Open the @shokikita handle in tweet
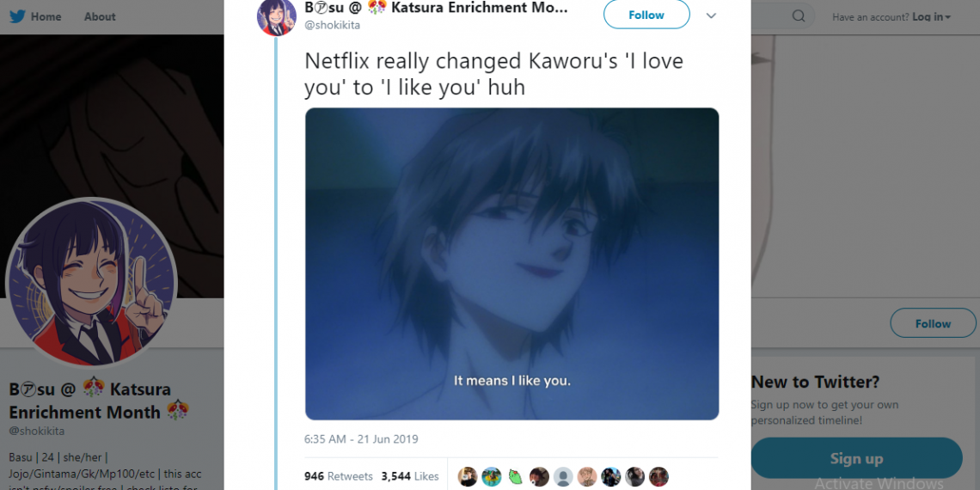 click(x=332, y=26)
